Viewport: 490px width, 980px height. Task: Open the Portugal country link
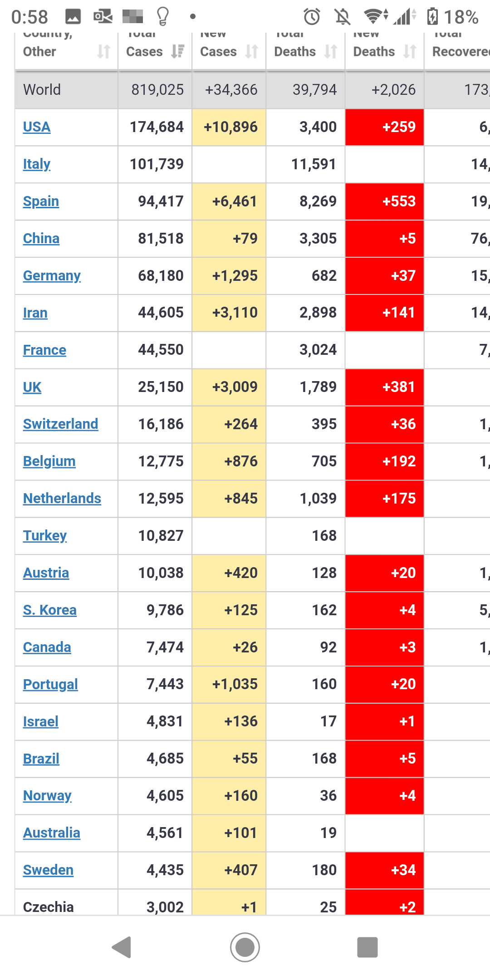[x=50, y=684]
